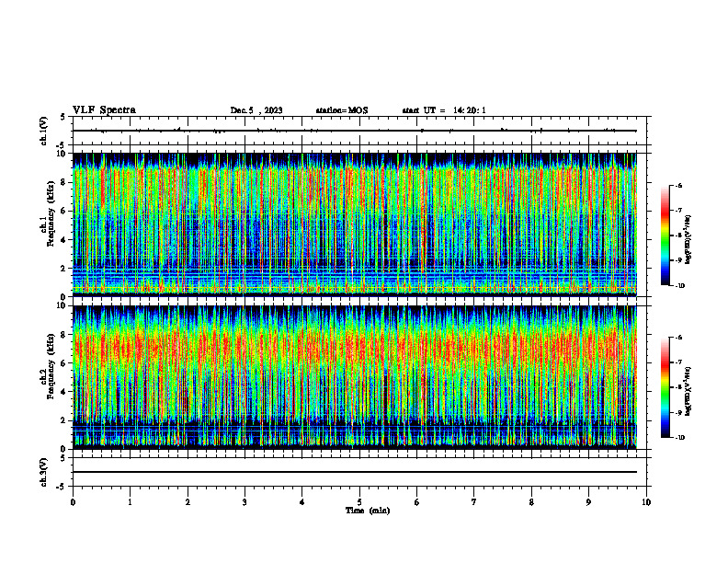Click the "-6" label on ch.2 colorbar
This screenshot has width=728, height=563.
click(x=679, y=338)
